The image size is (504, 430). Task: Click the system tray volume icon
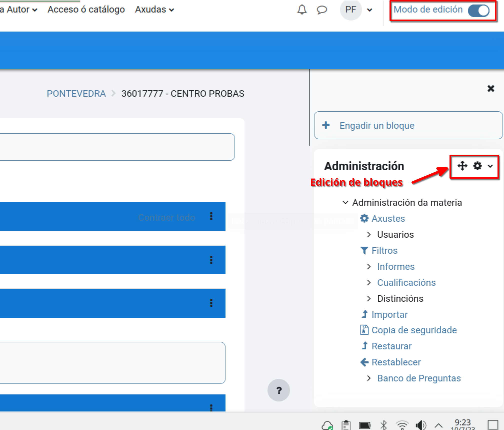pyautogui.click(x=420, y=425)
